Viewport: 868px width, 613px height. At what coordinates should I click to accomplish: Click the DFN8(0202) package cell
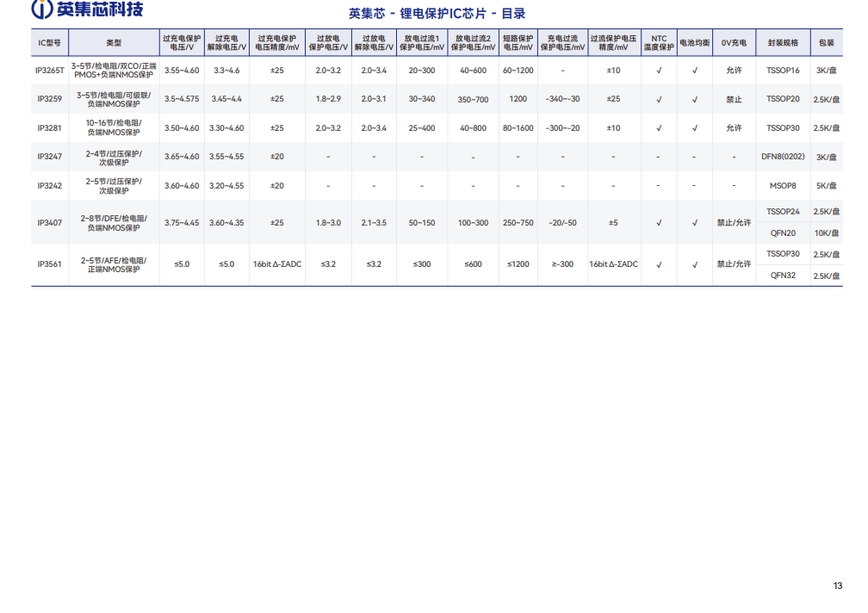tap(783, 157)
